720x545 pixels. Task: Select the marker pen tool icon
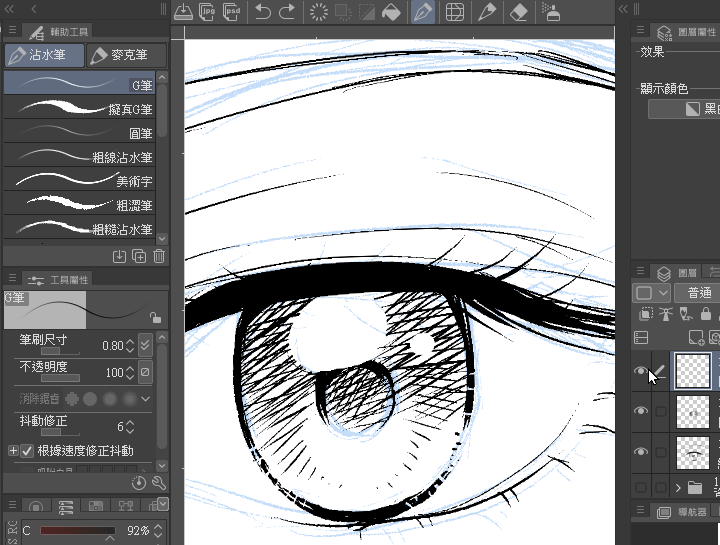coord(487,12)
